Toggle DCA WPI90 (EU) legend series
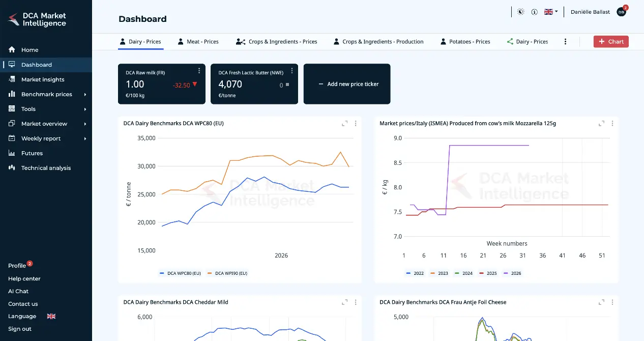The image size is (644, 341). click(226, 273)
